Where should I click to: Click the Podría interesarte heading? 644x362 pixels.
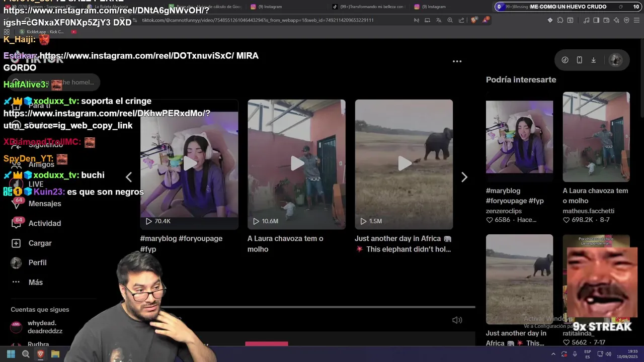521,79
